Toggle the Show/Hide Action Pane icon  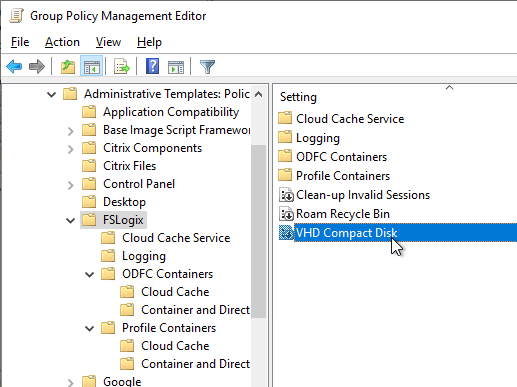pyautogui.click(x=176, y=67)
